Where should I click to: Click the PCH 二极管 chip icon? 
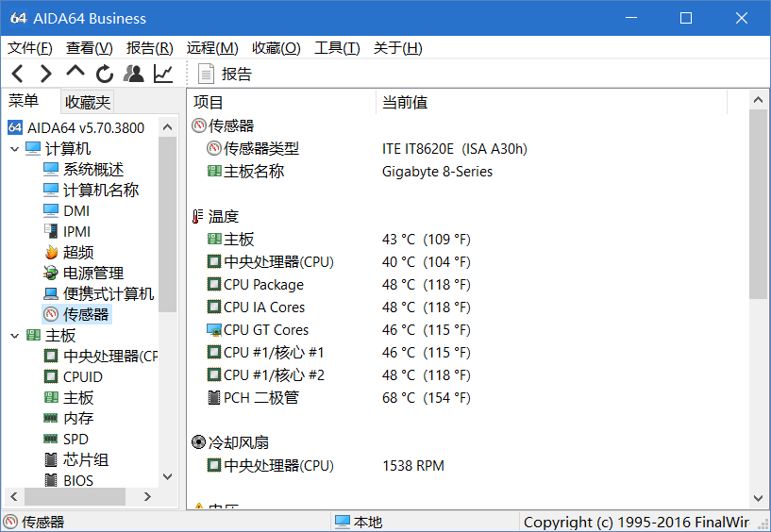214,398
